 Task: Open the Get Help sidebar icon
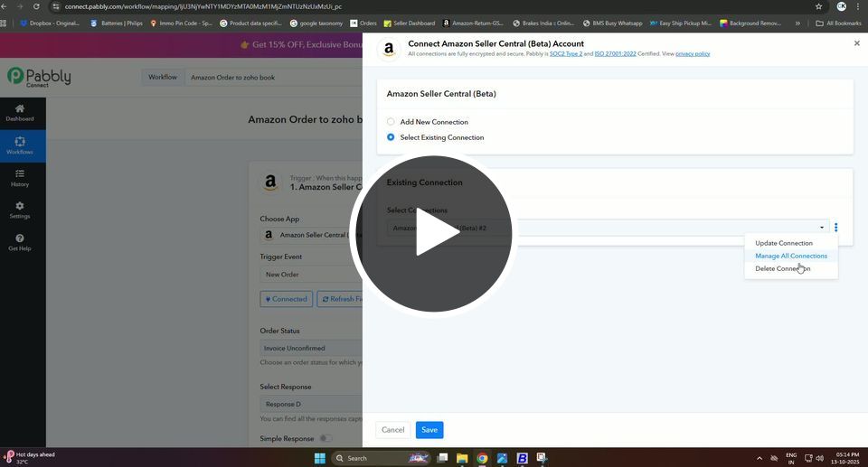coord(20,242)
